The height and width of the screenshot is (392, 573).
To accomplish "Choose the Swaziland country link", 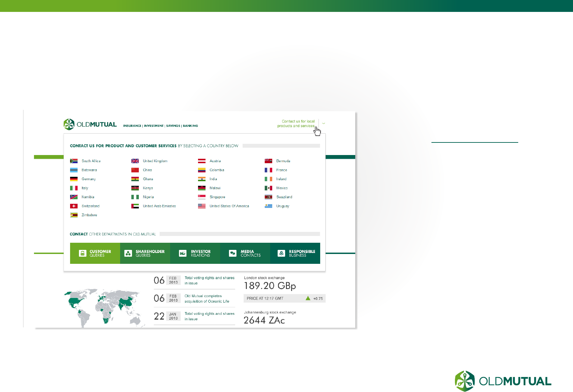I will tap(284, 197).
